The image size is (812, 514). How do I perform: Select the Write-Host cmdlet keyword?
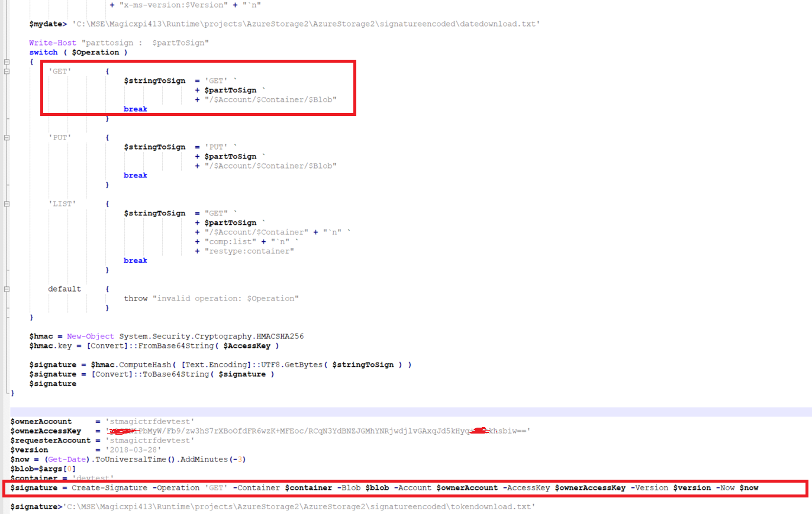pyautogui.click(x=50, y=42)
